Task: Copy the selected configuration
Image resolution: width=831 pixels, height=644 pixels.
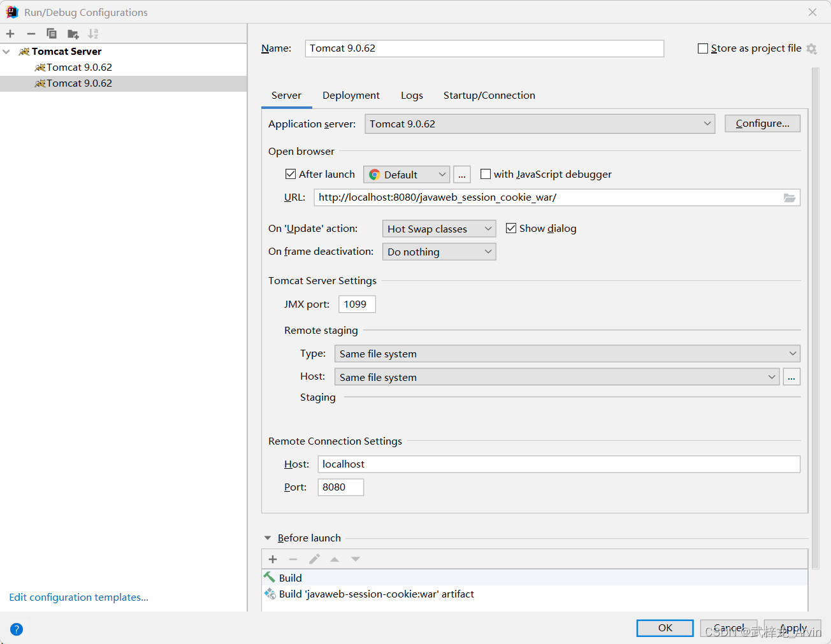Action: click(52, 34)
